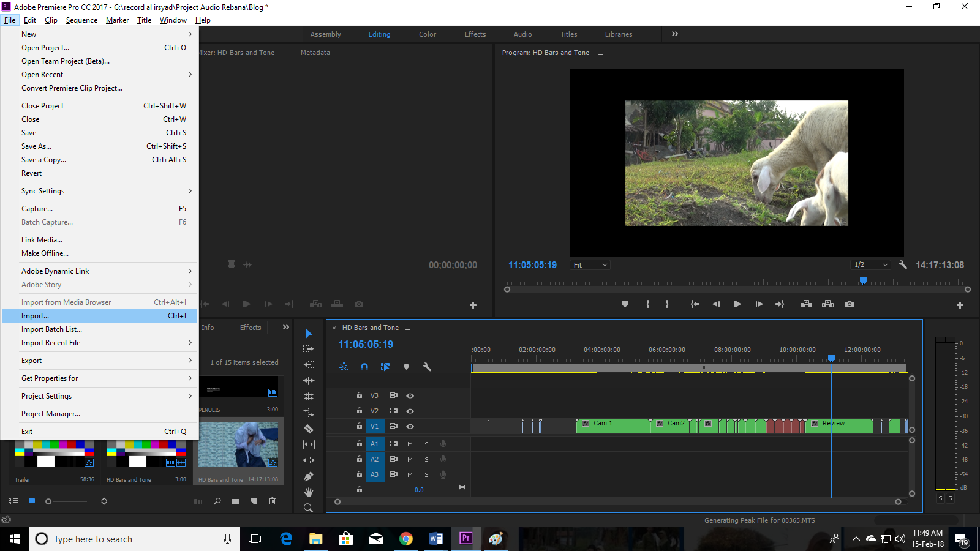Toggle V1 track output eye icon

coord(410,426)
